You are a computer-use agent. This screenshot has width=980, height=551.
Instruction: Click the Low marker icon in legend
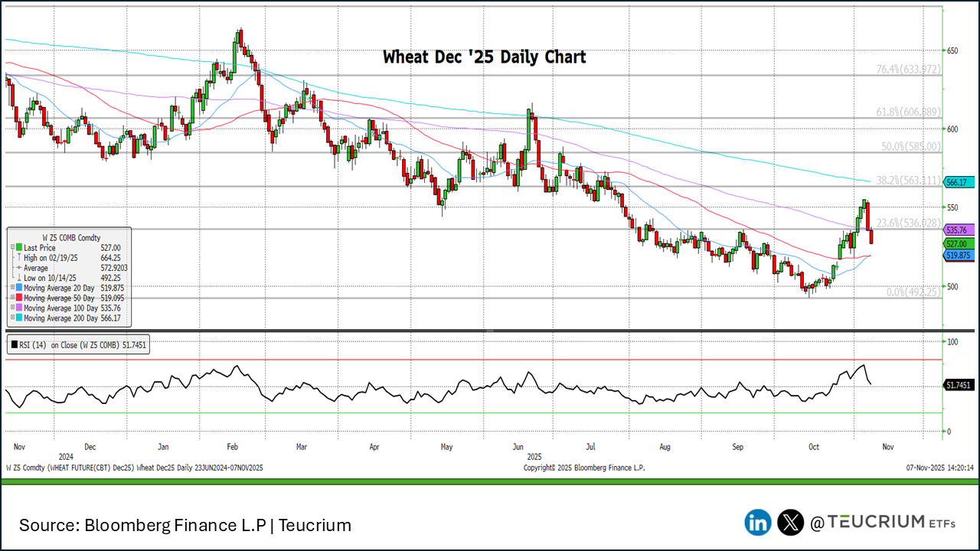pyautogui.click(x=18, y=278)
